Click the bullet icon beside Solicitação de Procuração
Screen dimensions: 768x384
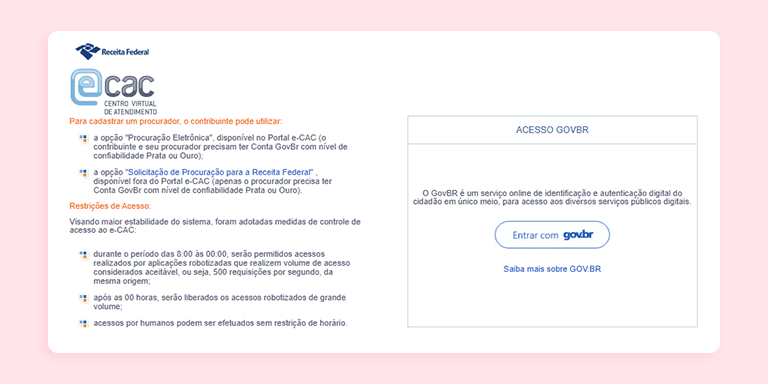pyautogui.click(x=83, y=173)
